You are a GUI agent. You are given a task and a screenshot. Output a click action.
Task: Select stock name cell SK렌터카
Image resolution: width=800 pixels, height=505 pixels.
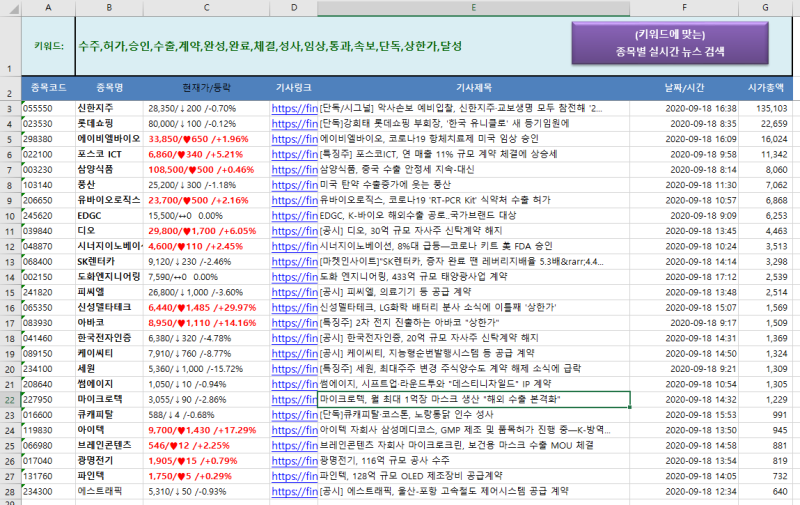tap(109, 261)
